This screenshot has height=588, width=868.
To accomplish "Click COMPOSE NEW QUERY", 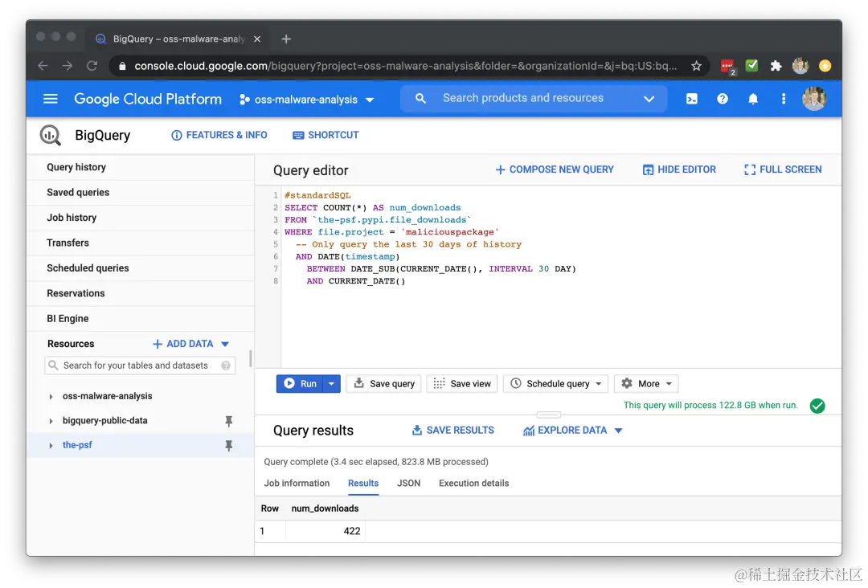I will point(554,169).
